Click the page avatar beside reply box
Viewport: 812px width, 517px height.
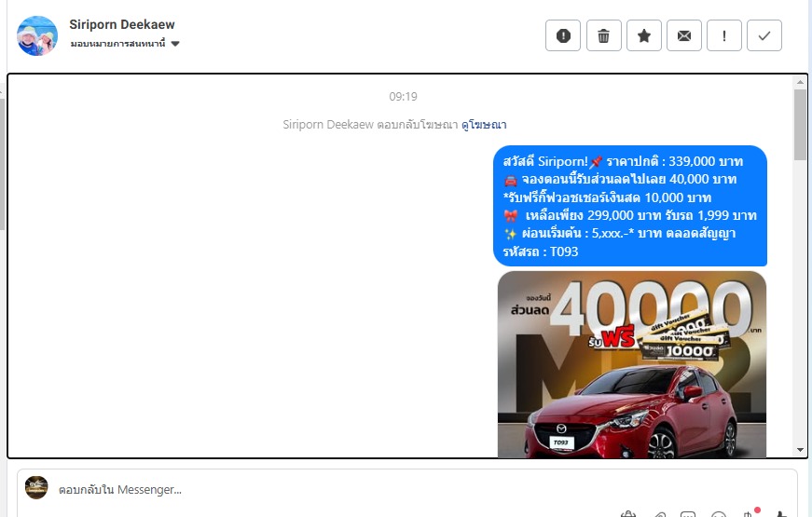tap(36, 487)
